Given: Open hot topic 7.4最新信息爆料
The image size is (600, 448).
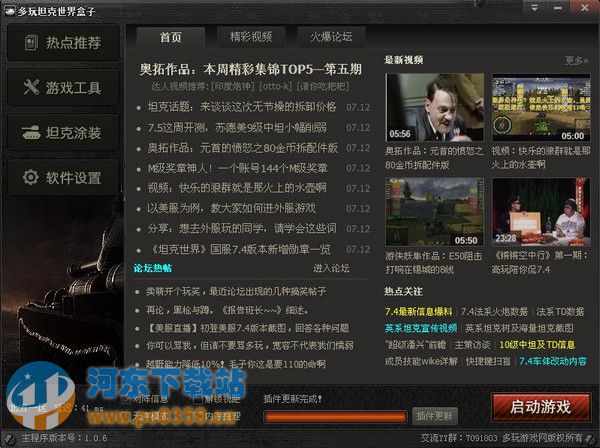Looking at the screenshot, I should click(x=419, y=312).
